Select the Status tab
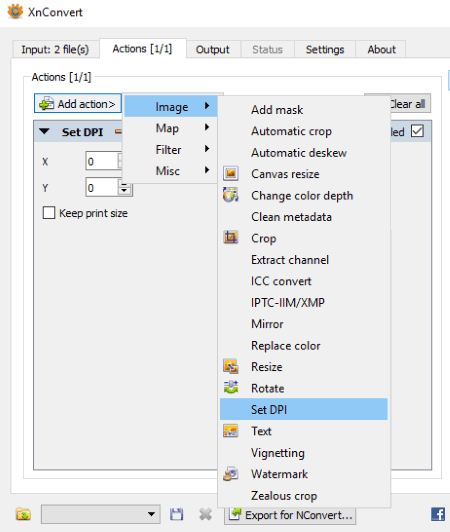450x532 pixels. (267, 50)
